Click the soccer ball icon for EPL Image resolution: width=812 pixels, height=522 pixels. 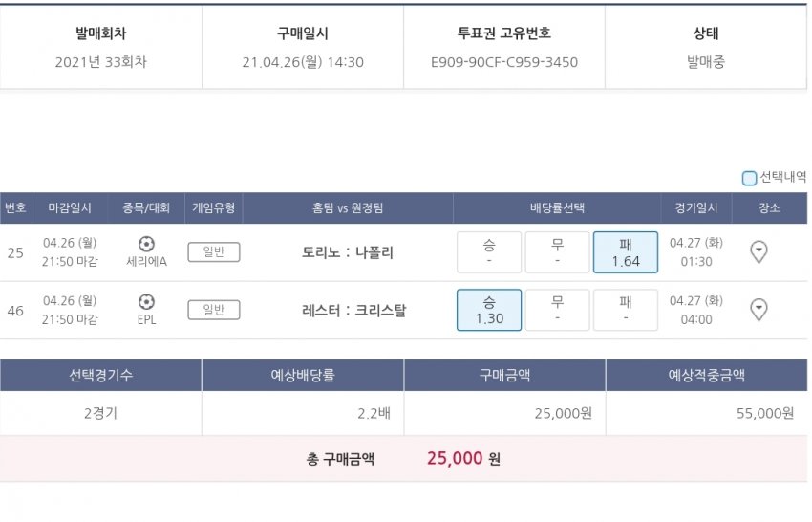(146, 301)
